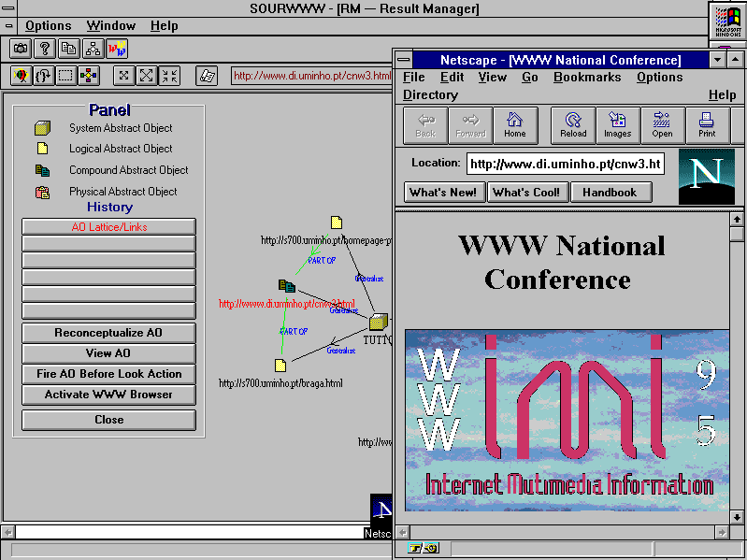Click the hierarchy tree diagram icon
Screen dimensions: 747x560
[93, 49]
